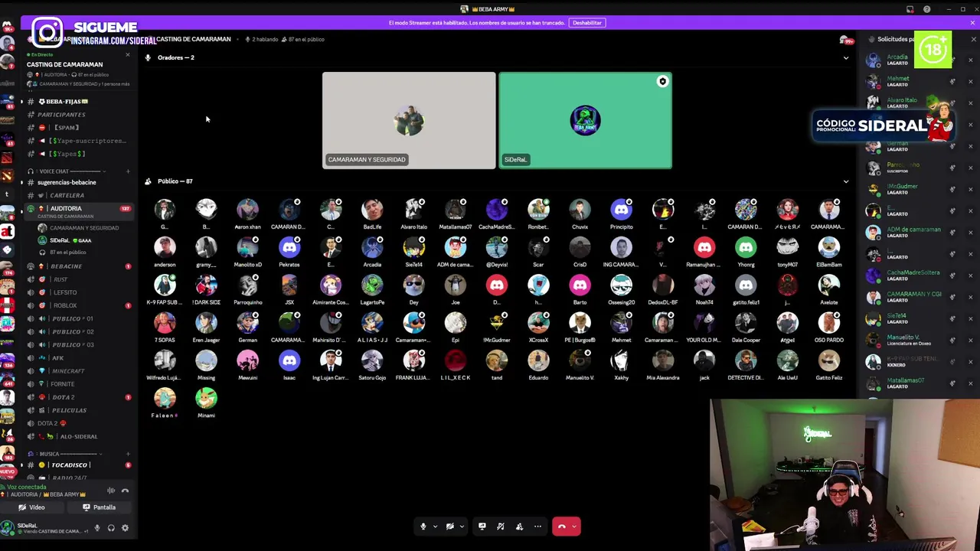This screenshot has height=551, width=980.
Task: Invite !Mr.Gudmer to speak
Action: 952,189
